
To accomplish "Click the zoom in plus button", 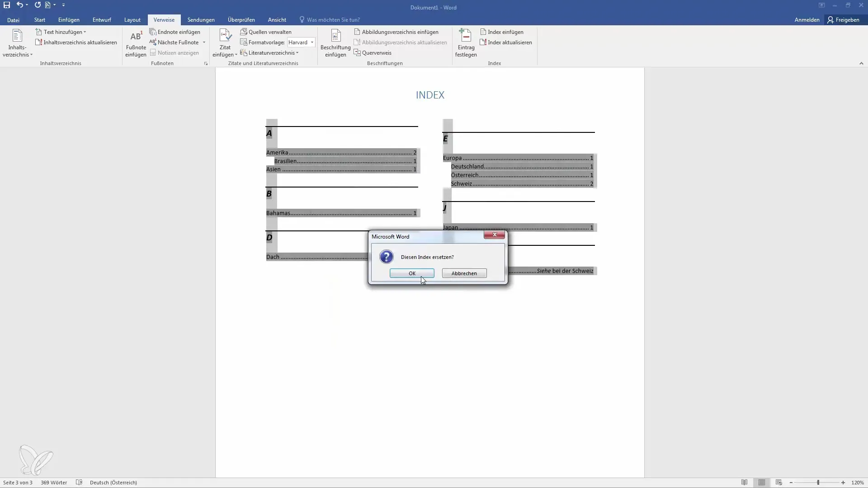I will [x=843, y=483].
